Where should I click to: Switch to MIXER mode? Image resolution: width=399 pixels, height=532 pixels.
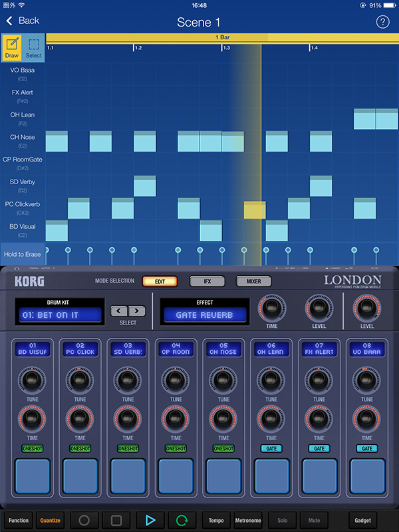(x=254, y=281)
